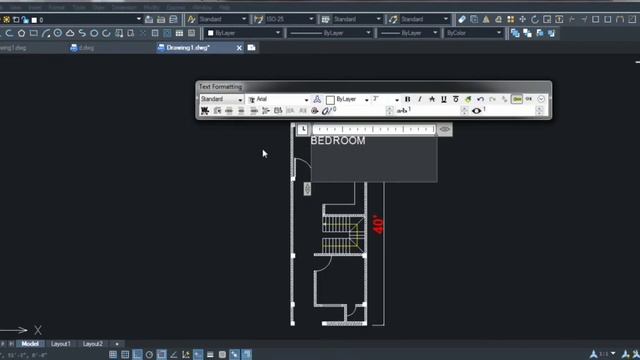Click the text editor ruler
The width and height of the screenshot is (640, 360).
pyautogui.click(x=374, y=129)
